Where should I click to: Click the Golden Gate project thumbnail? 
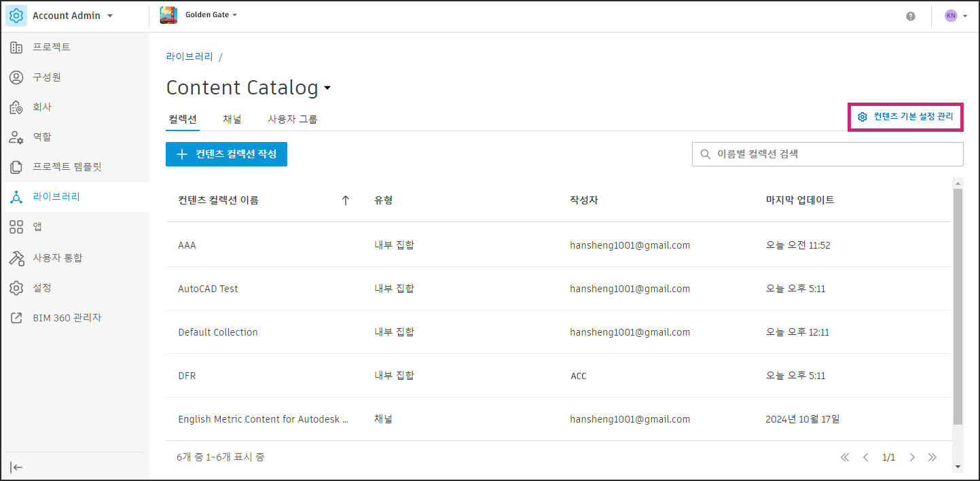point(168,16)
